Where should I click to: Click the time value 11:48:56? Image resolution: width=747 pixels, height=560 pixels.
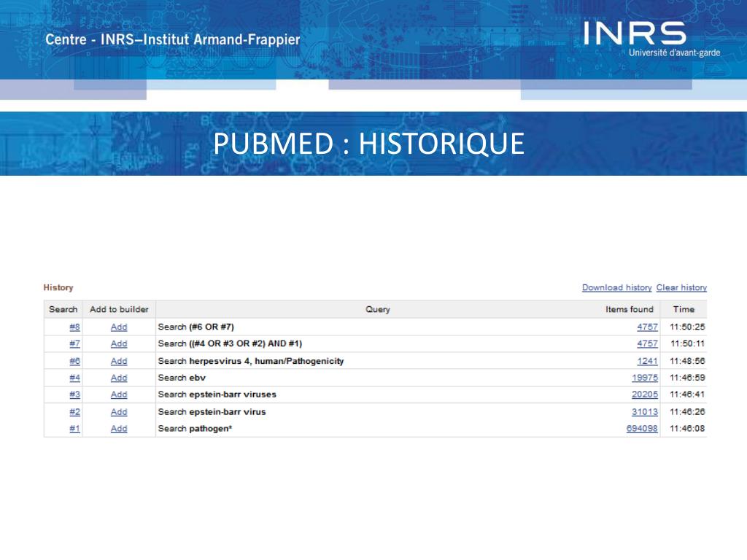[687, 361]
